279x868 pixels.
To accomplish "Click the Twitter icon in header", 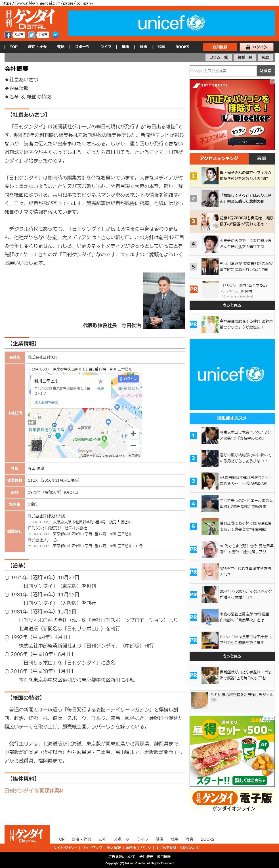I will [31, 35].
